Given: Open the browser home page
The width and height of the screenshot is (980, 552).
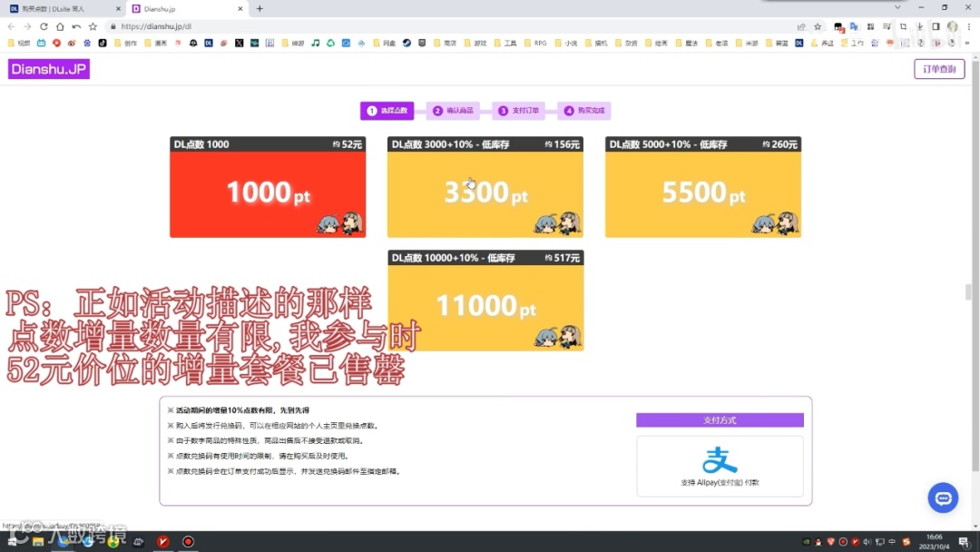Looking at the screenshot, I should pyautogui.click(x=60, y=26).
